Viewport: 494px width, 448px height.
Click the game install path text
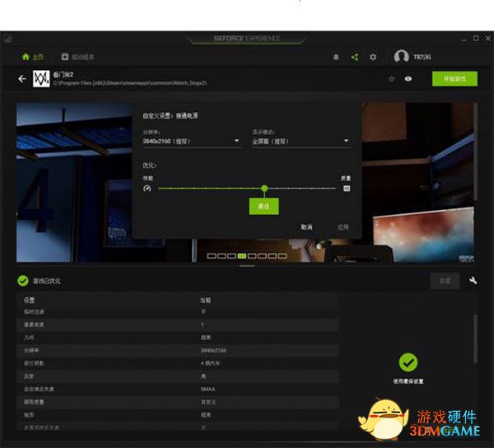point(130,83)
